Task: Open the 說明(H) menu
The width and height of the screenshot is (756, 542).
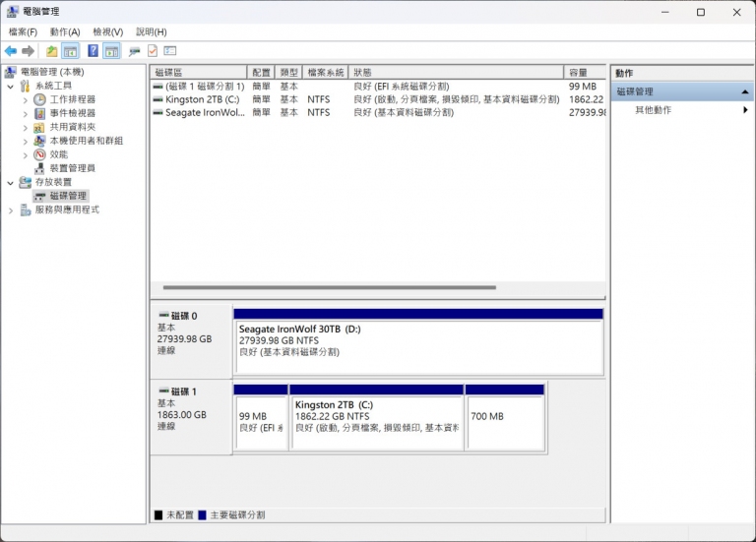Action: [152, 31]
